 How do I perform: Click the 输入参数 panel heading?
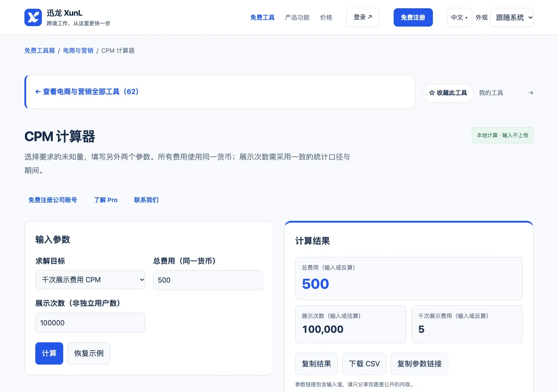point(53,240)
